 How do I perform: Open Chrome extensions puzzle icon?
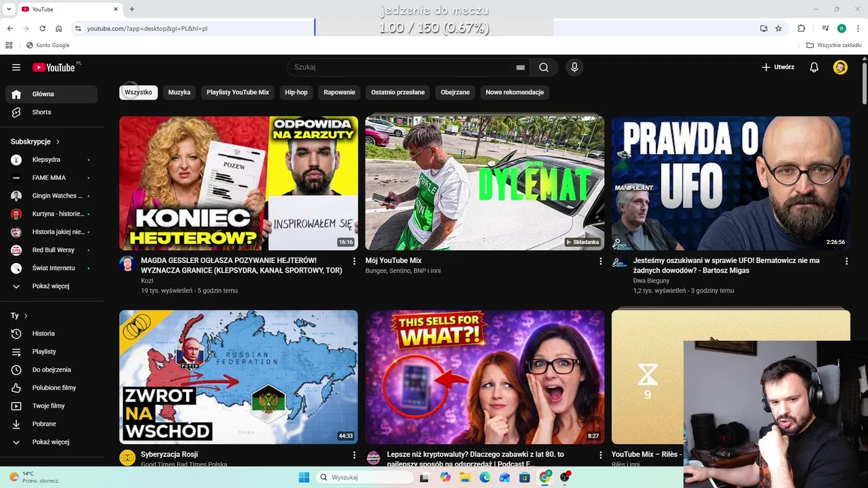point(801,28)
